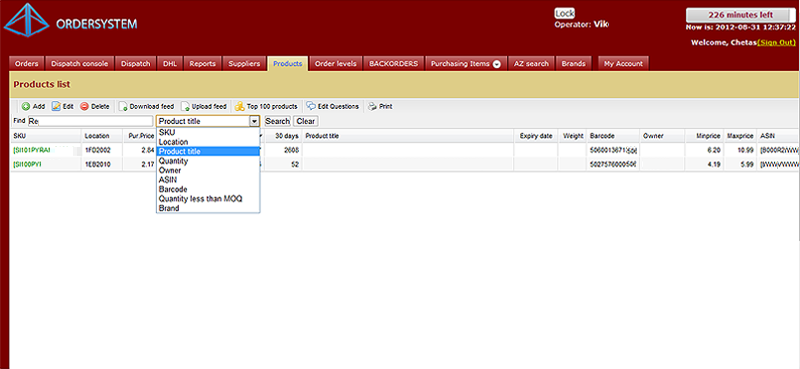The height and width of the screenshot is (369, 800).
Task: Click the Edit Questions speech-bubble icon
Action: (x=311, y=106)
